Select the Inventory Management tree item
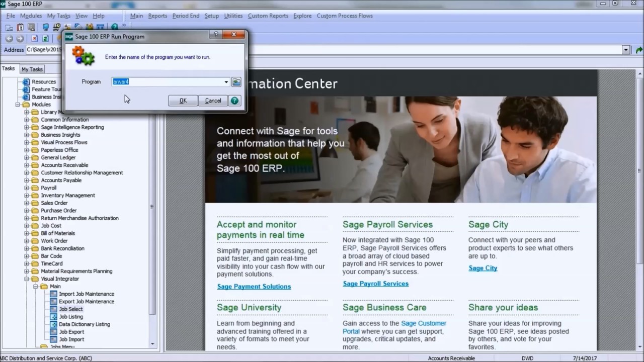 tap(68, 196)
